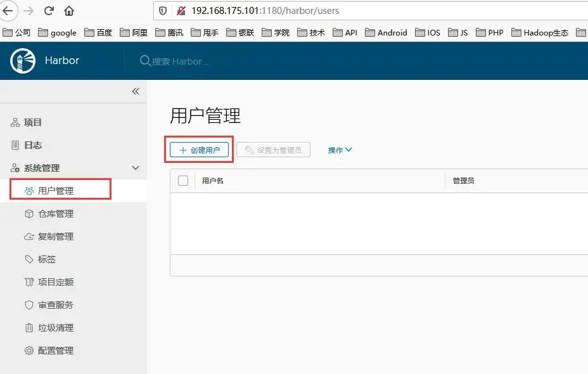This screenshot has width=588, height=374.
Task: Click the 创建用户 button
Action: tap(198, 149)
